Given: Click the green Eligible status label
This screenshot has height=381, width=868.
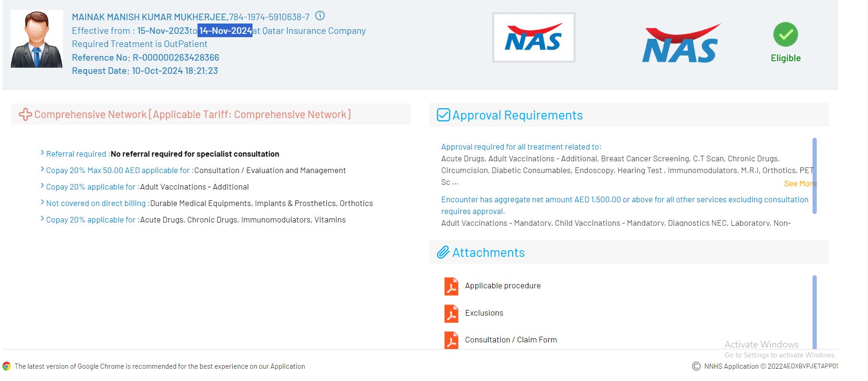Looking at the screenshot, I should pos(786,58).
